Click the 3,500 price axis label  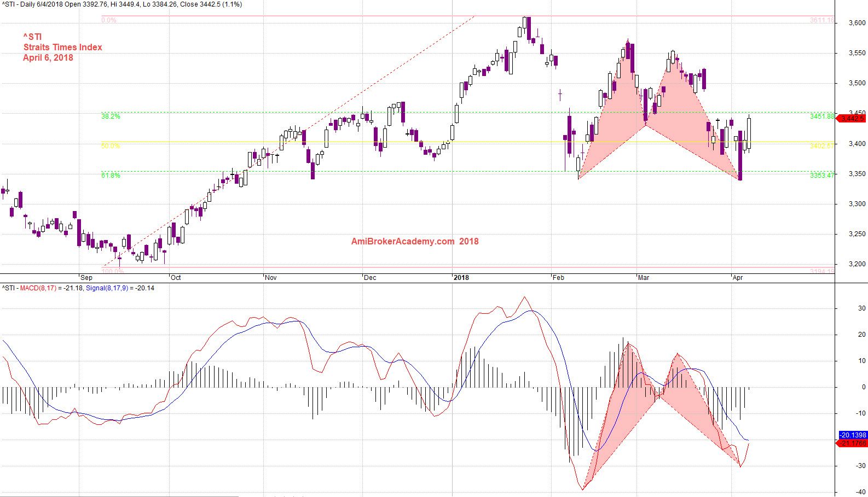click(x=857, y=83)
